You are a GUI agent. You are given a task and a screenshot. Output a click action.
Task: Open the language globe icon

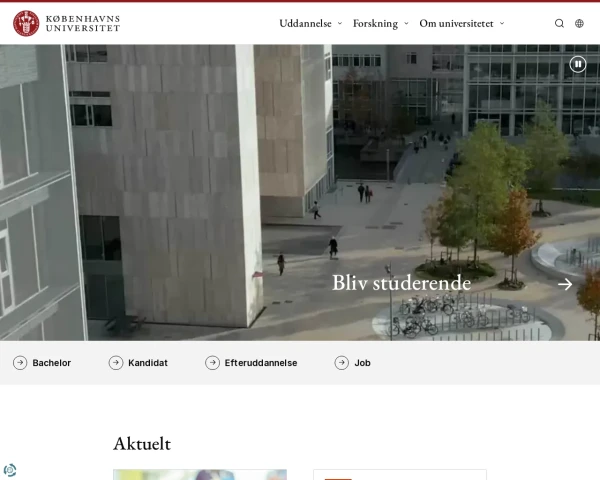pos(579,23)
